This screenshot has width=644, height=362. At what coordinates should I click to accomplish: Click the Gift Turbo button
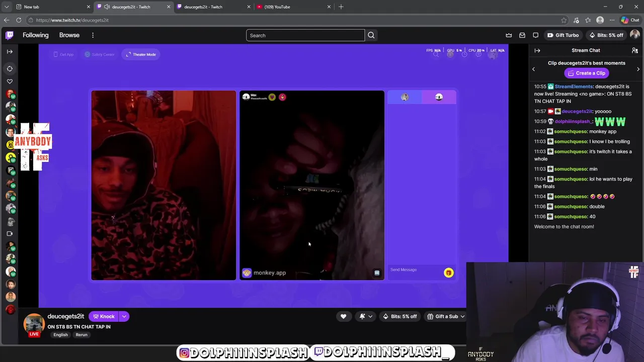563,35
